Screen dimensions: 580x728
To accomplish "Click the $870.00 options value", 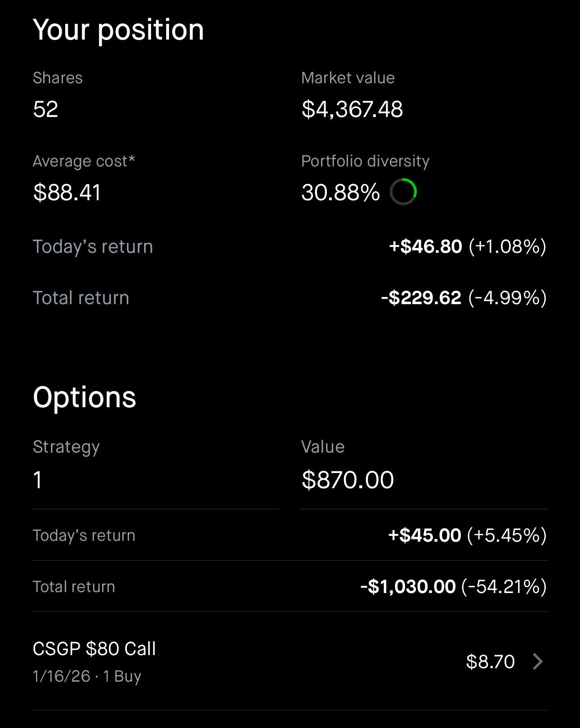I will click(x=348, y=480).
